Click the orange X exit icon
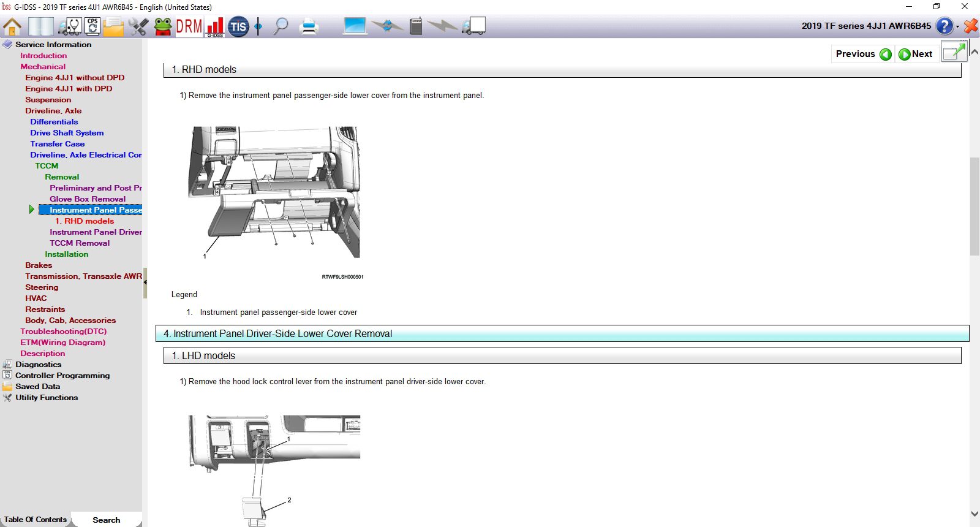The width and height of the screenshot is (980, 527). (x=971, y=26)
